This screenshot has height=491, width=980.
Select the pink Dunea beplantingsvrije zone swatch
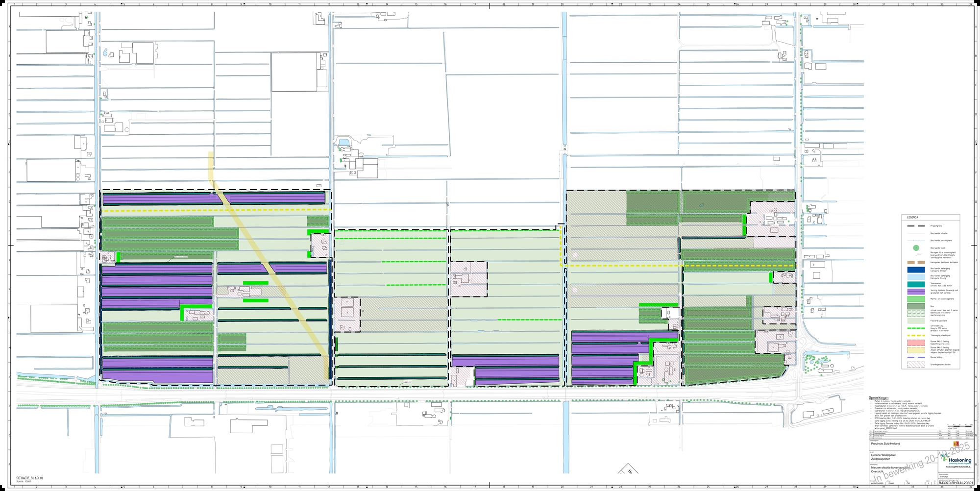(x=916, y=343)
